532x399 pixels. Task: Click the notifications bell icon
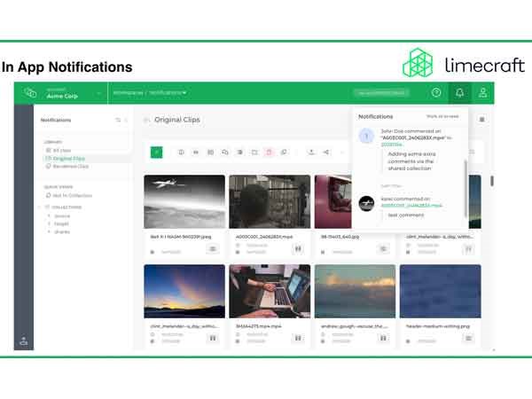(459, 92)
